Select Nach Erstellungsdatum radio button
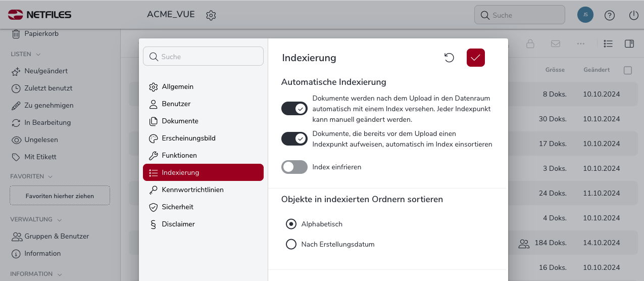Image resolution: width=644 pixels, height=281 pixels. 291,244
